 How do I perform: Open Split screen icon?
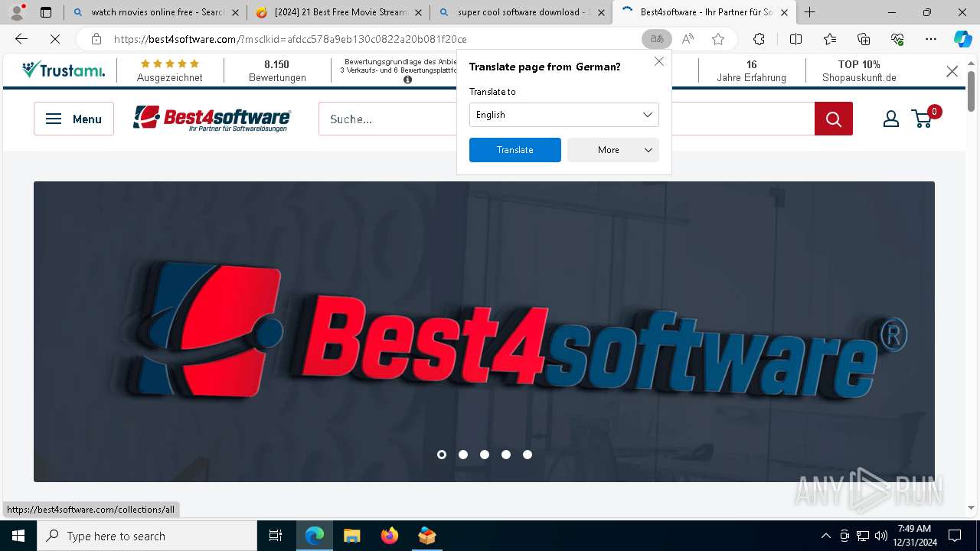click(795, 39)
